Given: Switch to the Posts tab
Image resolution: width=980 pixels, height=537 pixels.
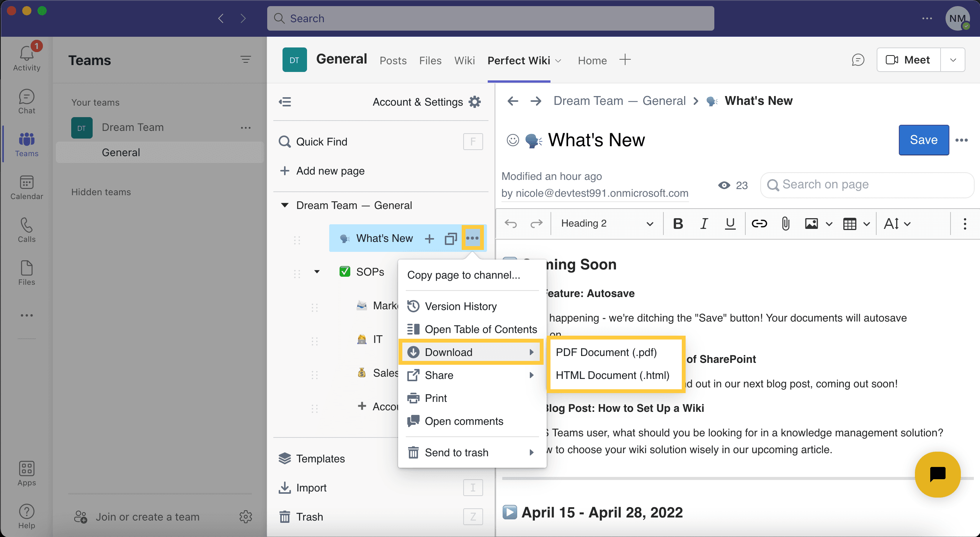Looking at the screenshot, I should click(x=393, y=60).
